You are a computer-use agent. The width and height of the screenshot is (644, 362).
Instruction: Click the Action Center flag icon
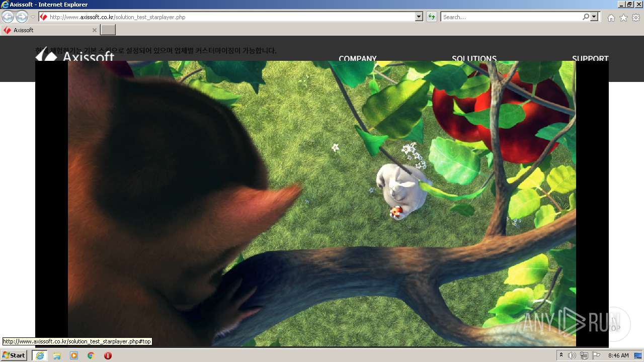[597, 355]
